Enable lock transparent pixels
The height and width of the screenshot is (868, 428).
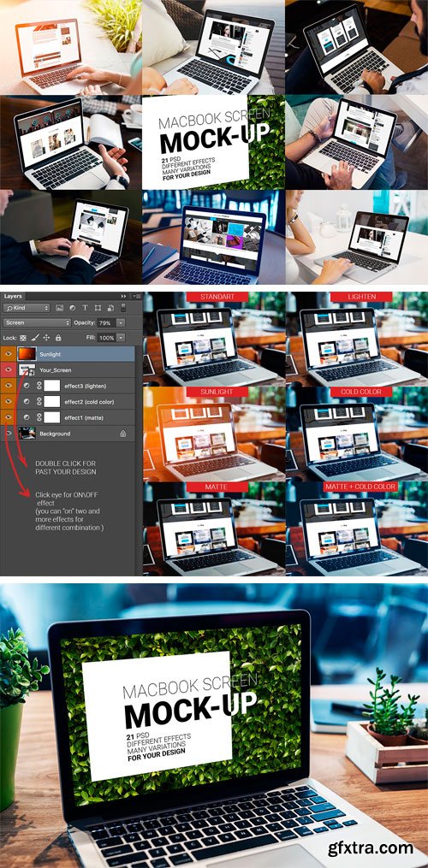[x=23, y=338]
